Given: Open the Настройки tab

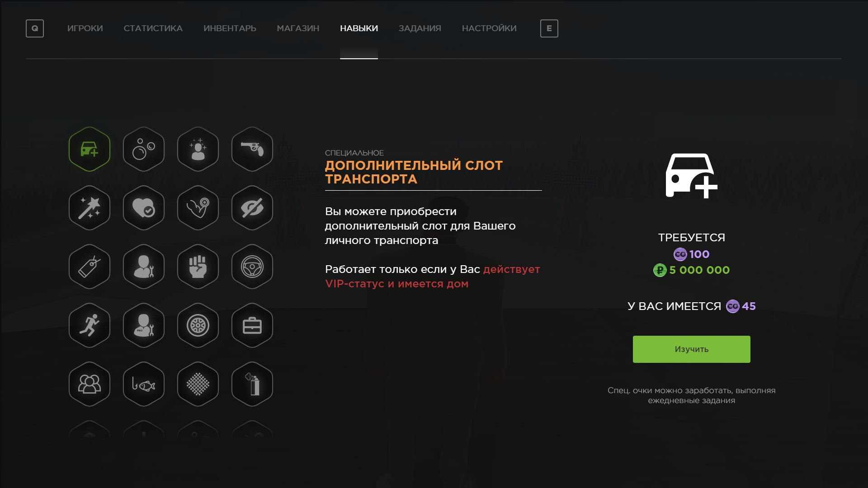Looking at the screenshot, I should coord(489,28).
